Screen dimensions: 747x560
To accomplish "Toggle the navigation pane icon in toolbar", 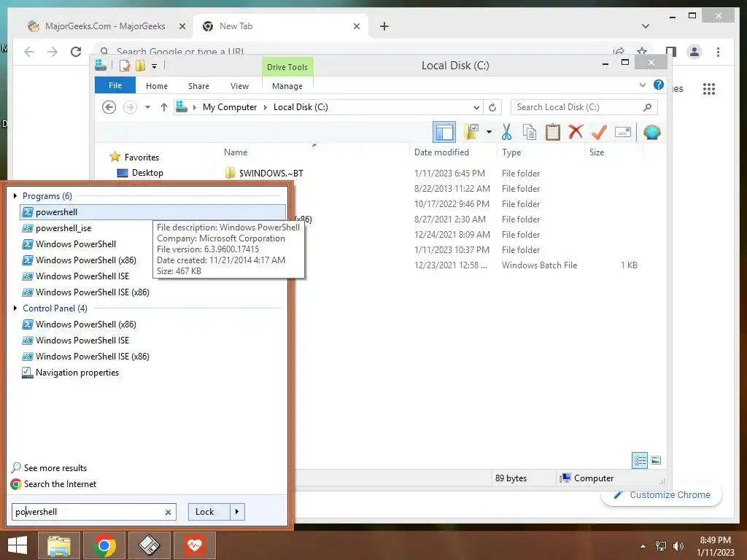I will click(444, 132).
